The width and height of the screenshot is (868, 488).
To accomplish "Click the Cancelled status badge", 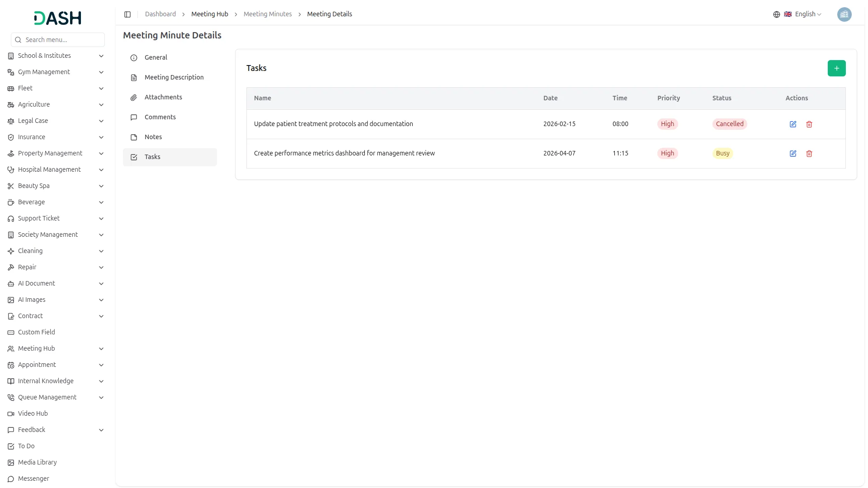I will tap(729, 124).
